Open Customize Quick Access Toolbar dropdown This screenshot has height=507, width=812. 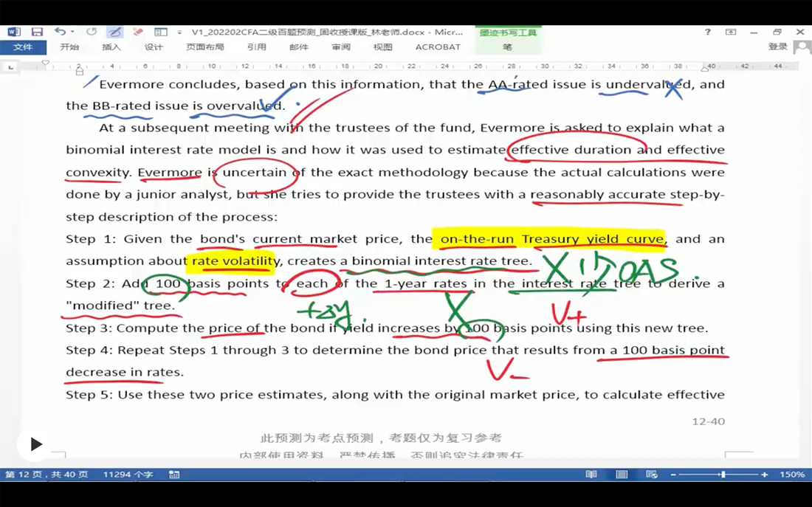(179, 32)
